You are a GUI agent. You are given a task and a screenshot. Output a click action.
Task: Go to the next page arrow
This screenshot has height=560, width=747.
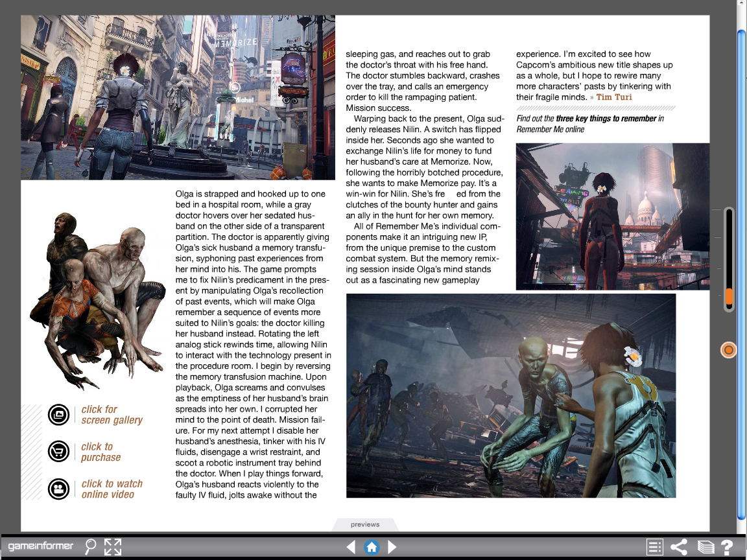392,546
